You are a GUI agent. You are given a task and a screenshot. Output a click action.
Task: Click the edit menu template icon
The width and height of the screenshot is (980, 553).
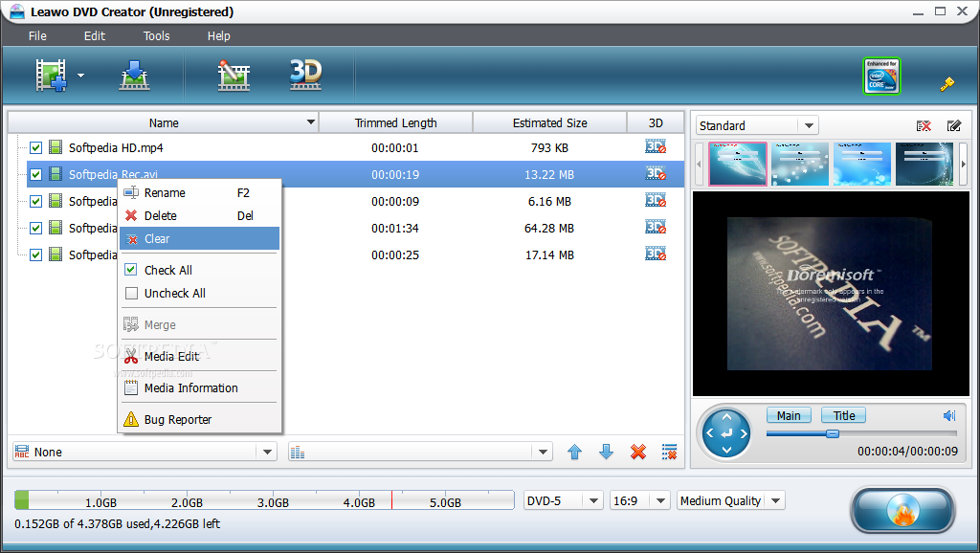[x=954, y=126]
